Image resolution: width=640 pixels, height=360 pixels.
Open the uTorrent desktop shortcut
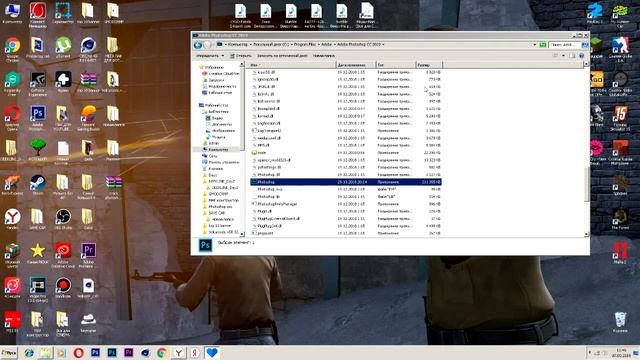coord(63,47)
